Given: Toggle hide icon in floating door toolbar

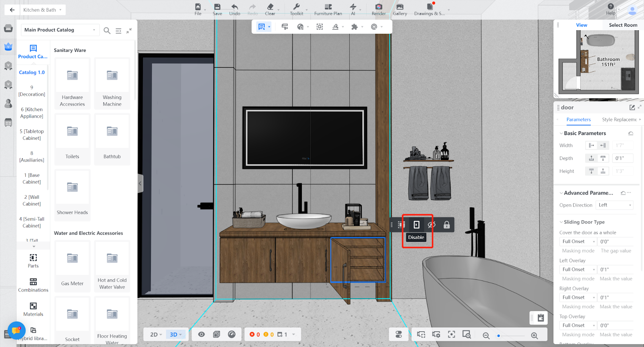Looking at the screenshot, I should point(431,225).
